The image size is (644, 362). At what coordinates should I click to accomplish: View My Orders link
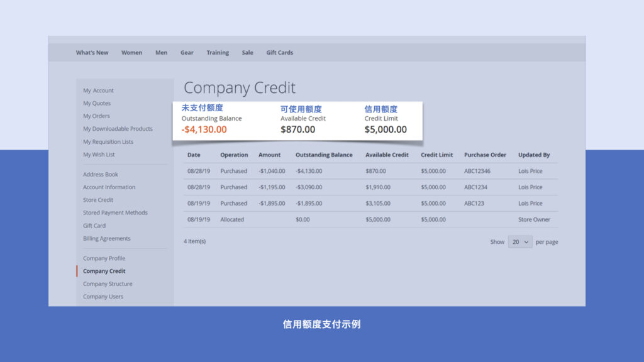(96, 116)
